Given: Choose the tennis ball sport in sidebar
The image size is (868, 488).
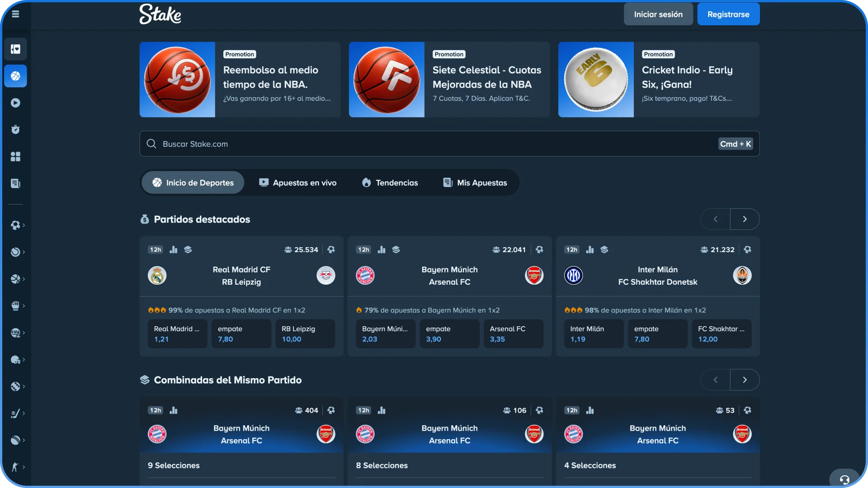Looking at the screenshot, I should pyautogui.click(x=15, y=252).
